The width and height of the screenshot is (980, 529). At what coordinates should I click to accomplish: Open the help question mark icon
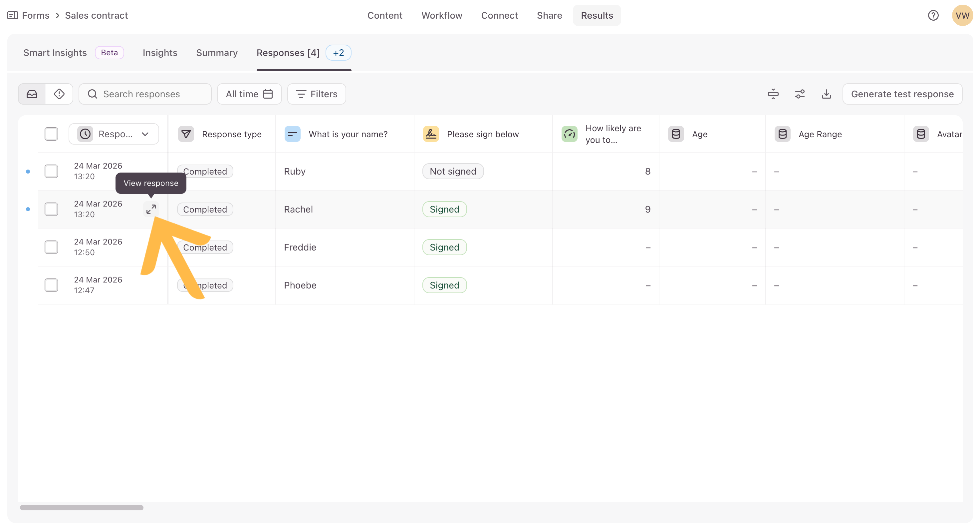[x=933, y=15]
